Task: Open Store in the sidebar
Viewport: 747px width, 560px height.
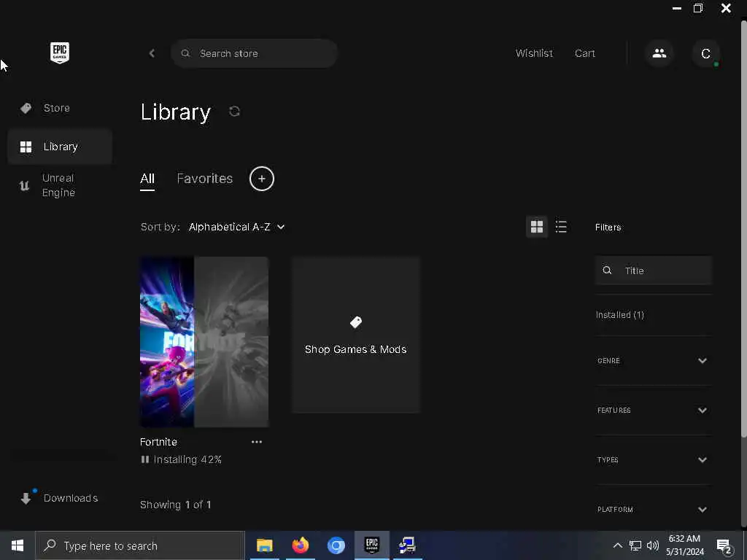Action: tap(60, 108)
